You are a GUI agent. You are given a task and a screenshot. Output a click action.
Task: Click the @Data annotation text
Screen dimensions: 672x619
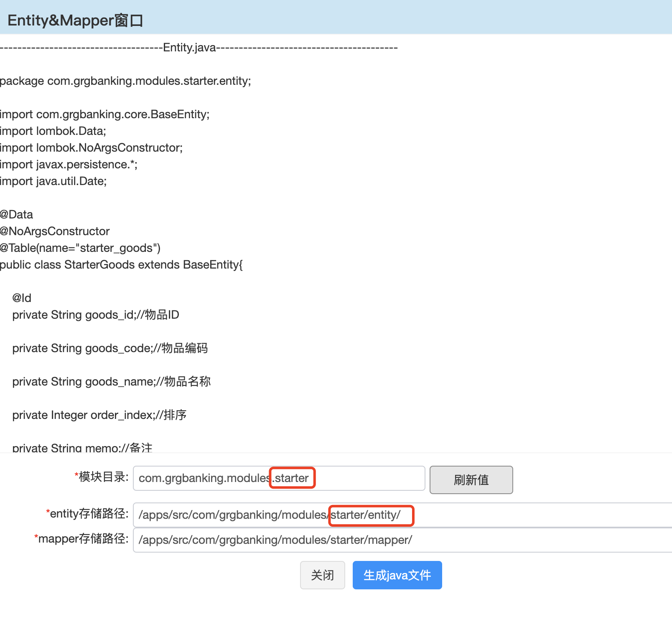(x=16, y=215)
